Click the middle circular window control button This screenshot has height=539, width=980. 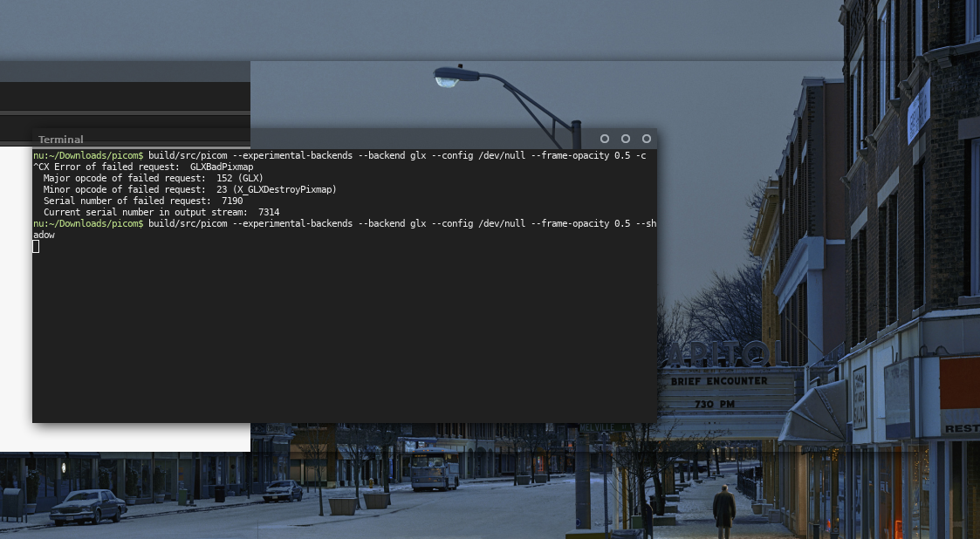[626, 139]
